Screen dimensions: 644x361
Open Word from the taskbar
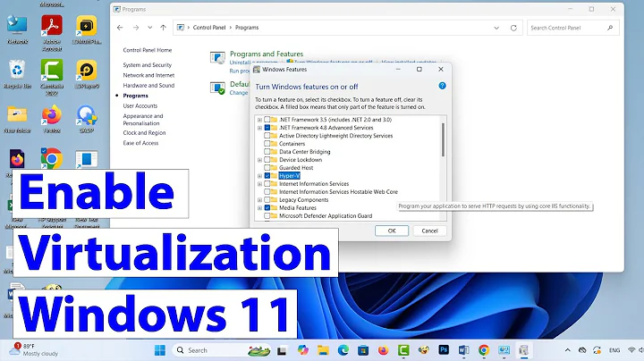coord(463,350)
